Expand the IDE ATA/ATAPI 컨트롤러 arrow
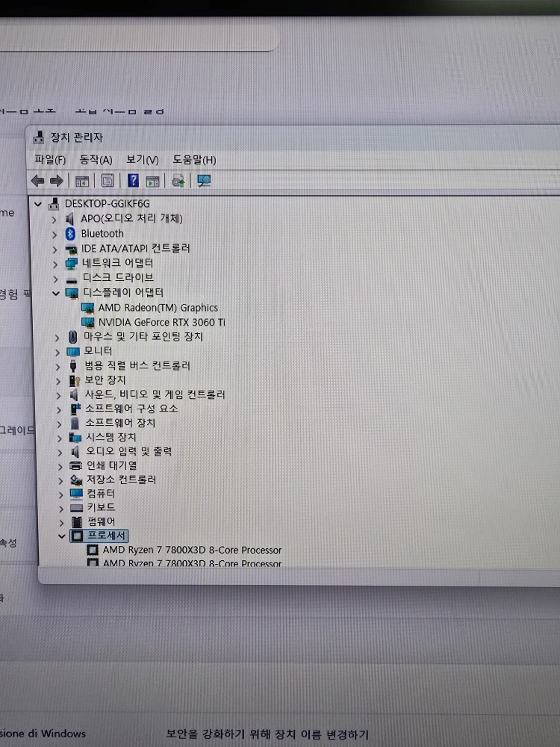The height and width of the screenshot is (747, 560). pyautogui.click(x=55, y=249)
